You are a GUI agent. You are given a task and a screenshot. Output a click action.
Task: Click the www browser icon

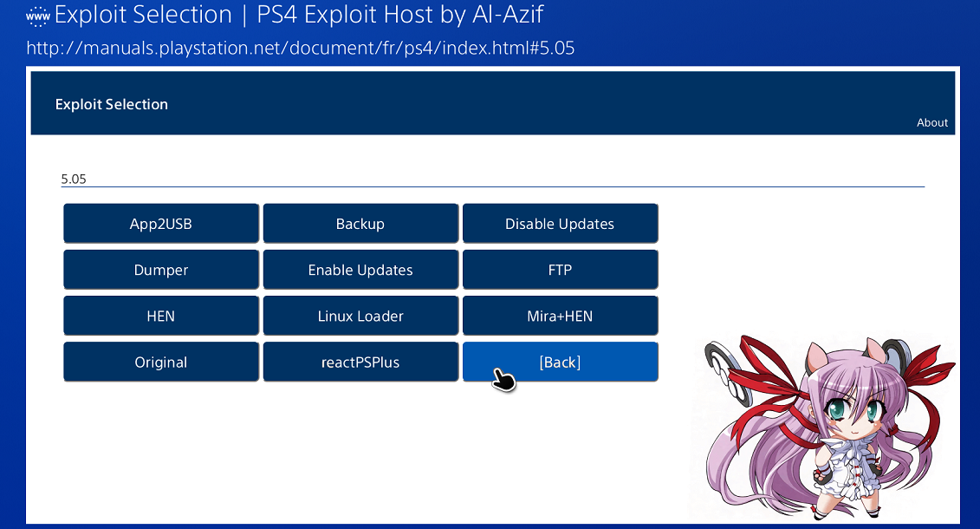point(37,16)
